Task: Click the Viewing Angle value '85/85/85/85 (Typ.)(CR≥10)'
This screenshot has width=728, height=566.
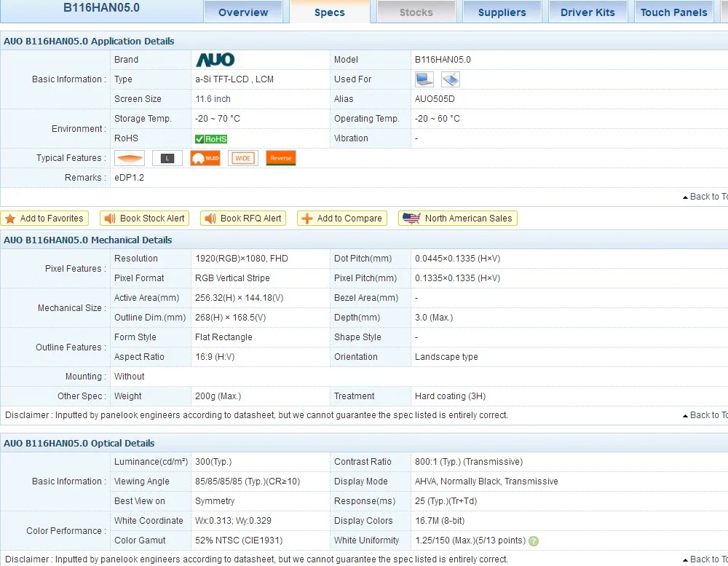Action: (248, 482)
